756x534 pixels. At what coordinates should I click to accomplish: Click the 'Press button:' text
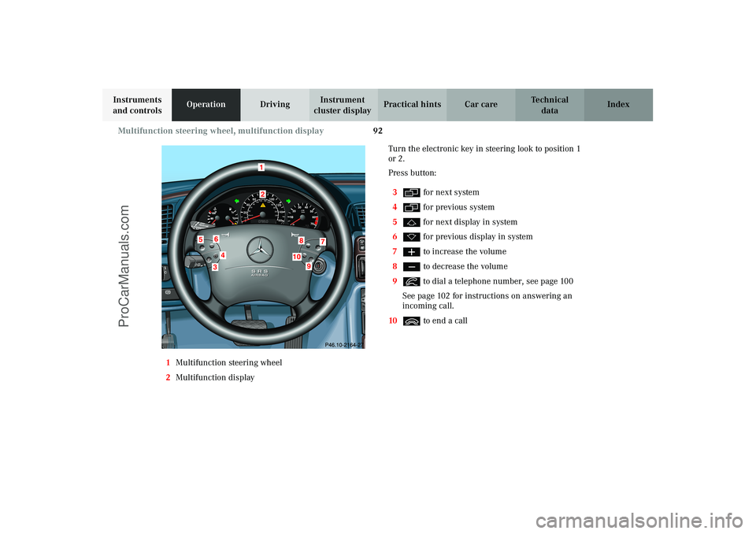(x=412, y=173)
